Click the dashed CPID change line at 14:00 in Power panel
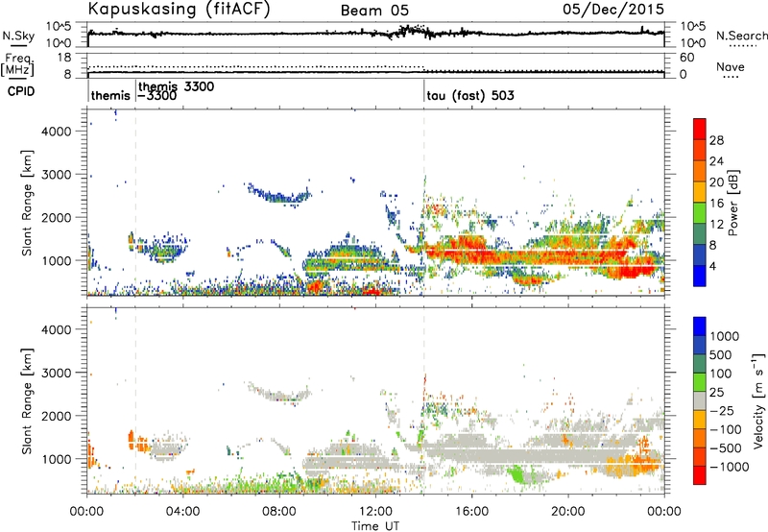 click(424, 203)
